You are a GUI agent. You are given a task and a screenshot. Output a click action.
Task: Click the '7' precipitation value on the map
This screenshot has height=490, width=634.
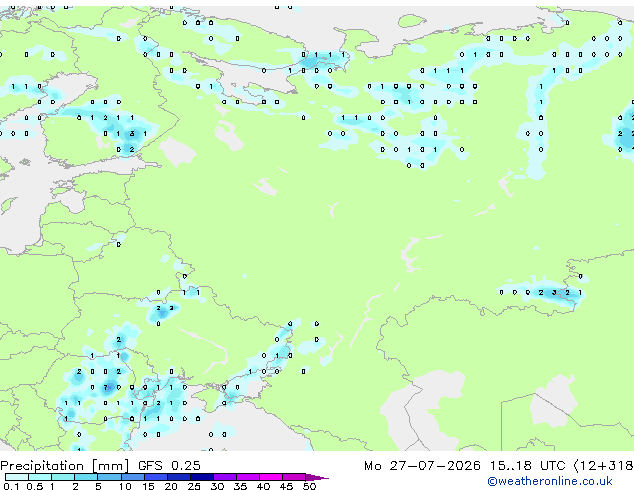pyautogui.click(x=106, y=387)
